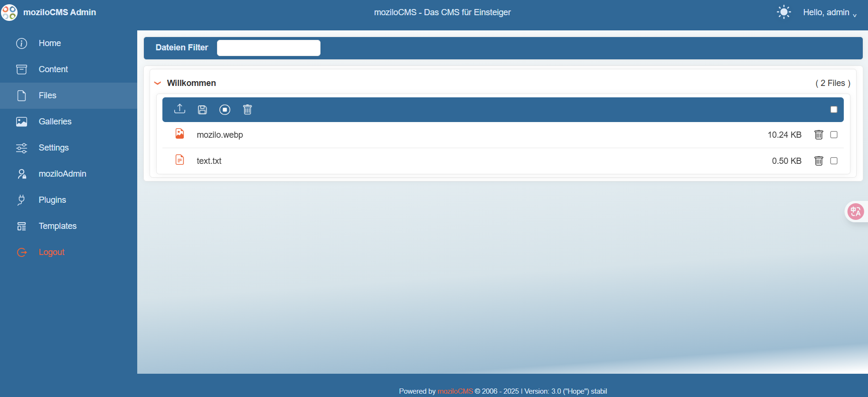
Task: Open Galleries in the sidebar
Action: pyautogui.click(x=55, y=122)
